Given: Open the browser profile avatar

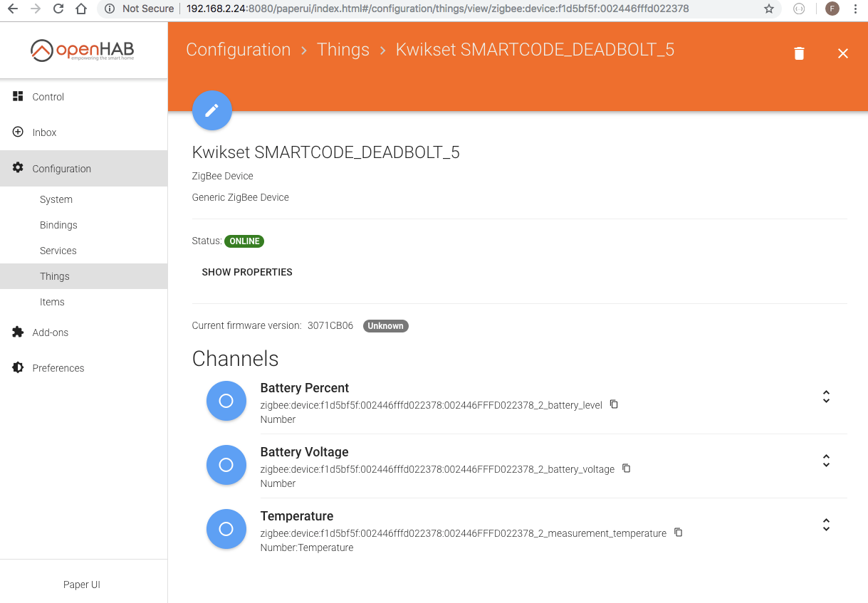Looking at the screenshot, I should pyautogui.click(x=832, y=9).
